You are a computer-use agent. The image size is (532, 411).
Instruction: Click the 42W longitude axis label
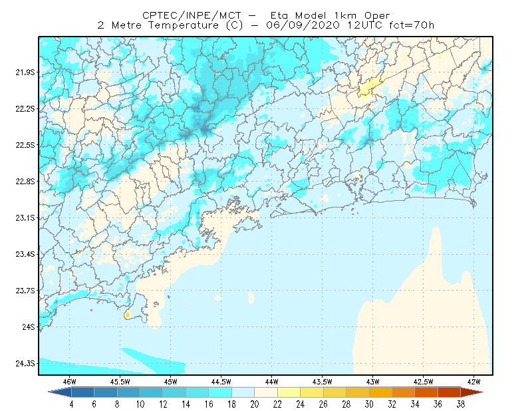(x=473, y=382)
